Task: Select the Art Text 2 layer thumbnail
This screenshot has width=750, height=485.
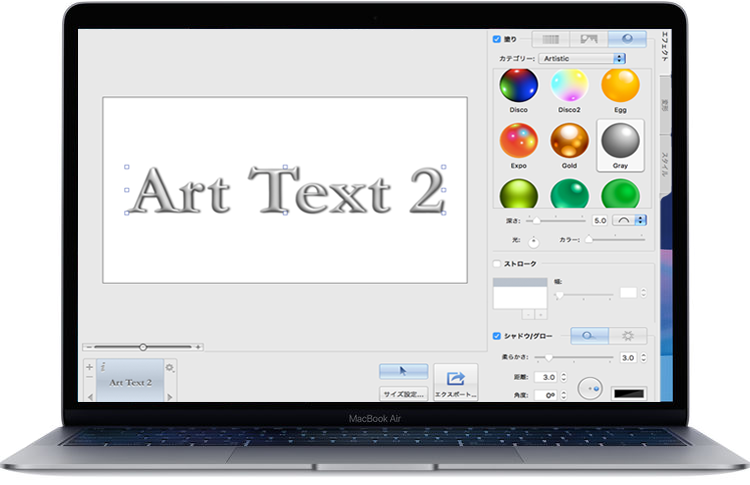Action: 130,381
